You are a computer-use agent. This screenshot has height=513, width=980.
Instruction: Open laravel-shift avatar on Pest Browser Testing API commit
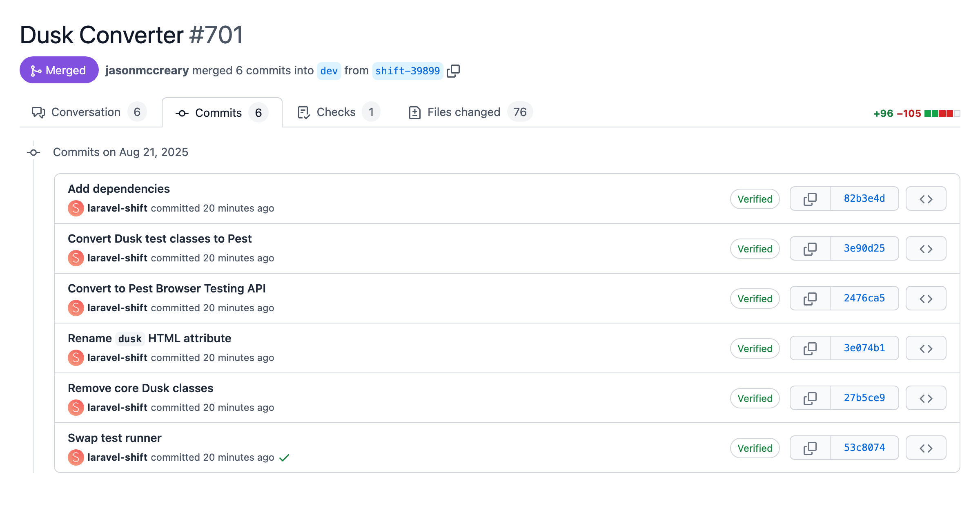coord(76,308)
